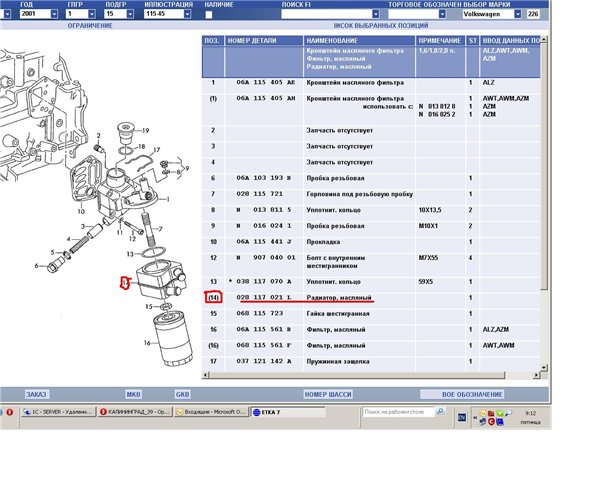Viewport: 600px width, 480px height.
Task: Click in the desktop search field
Action: [x=398, y=412]
